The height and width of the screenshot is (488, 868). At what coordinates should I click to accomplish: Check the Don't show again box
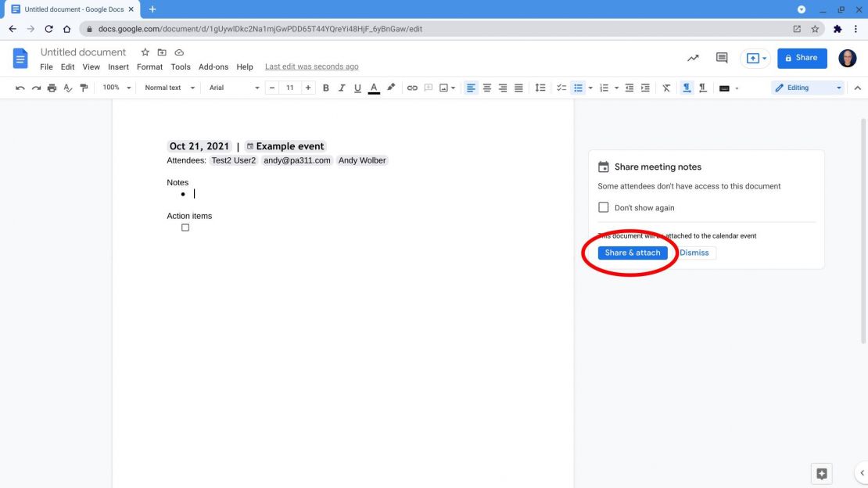point(603,207)
